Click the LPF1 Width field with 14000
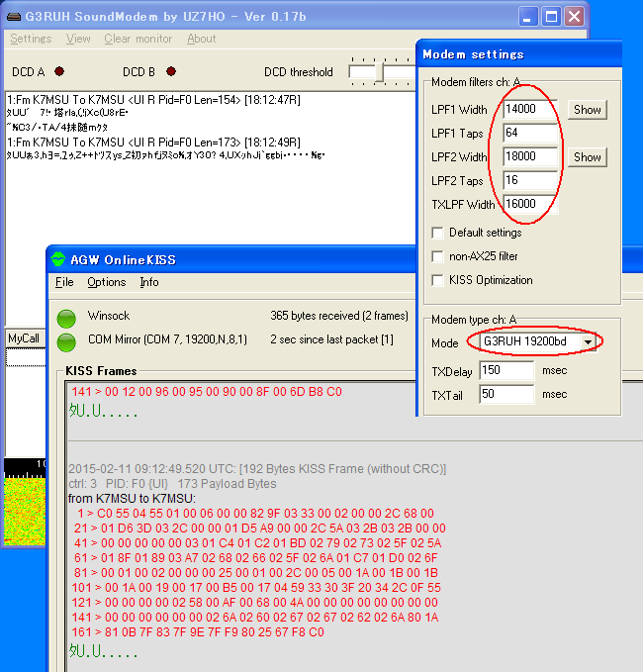 tap(530, 109)
